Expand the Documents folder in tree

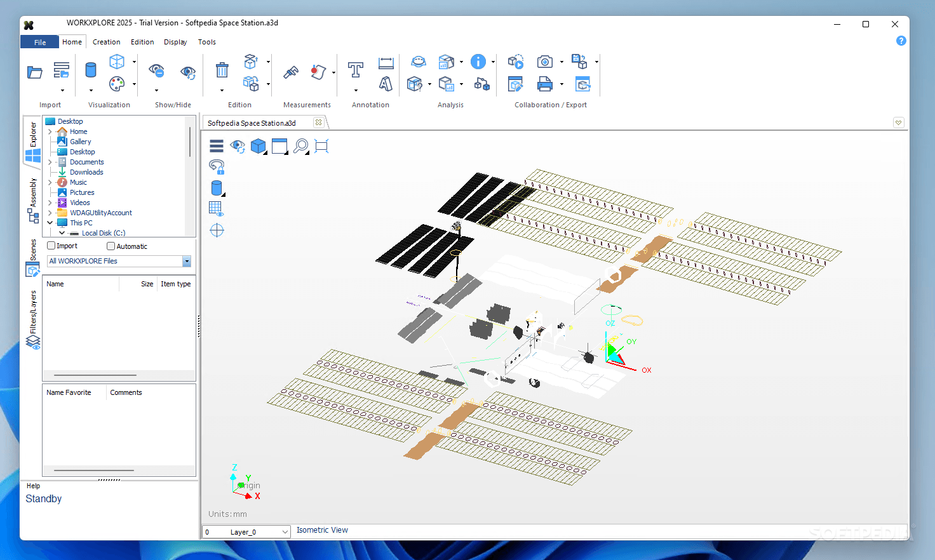50,162
